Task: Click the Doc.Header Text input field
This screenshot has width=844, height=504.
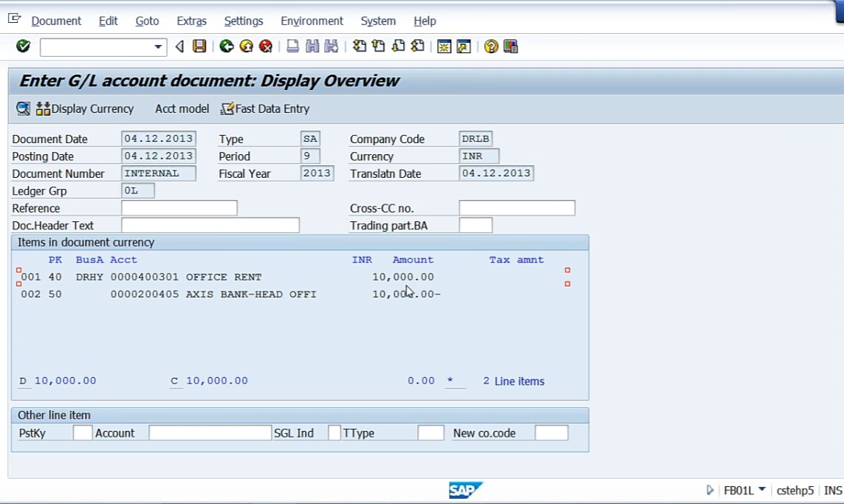Action: 210,225
